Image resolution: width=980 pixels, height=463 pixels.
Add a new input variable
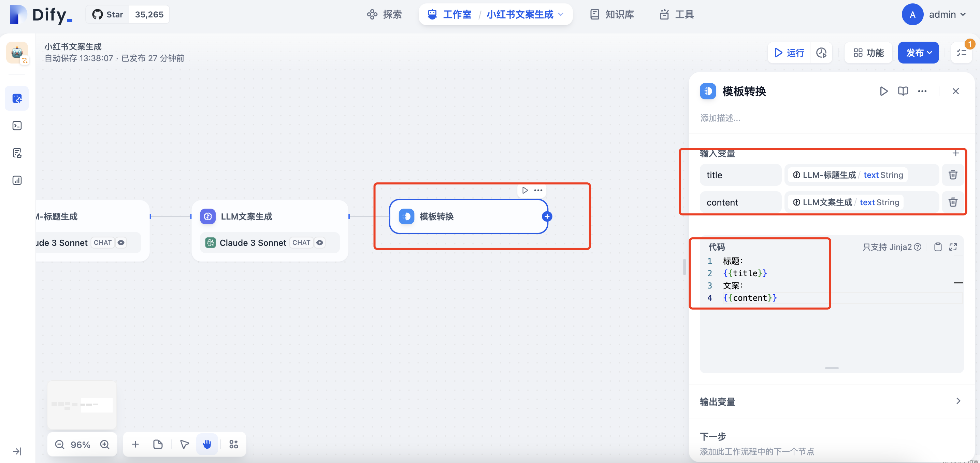955,153
